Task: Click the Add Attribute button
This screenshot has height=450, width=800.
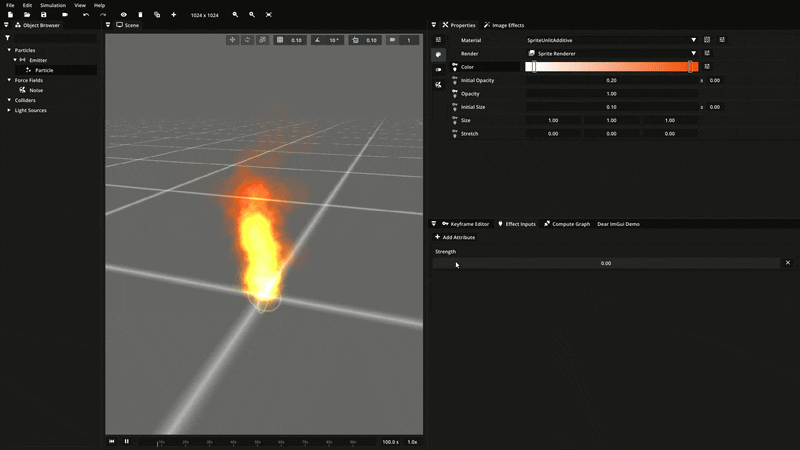Action: click(x=455, y=237)
